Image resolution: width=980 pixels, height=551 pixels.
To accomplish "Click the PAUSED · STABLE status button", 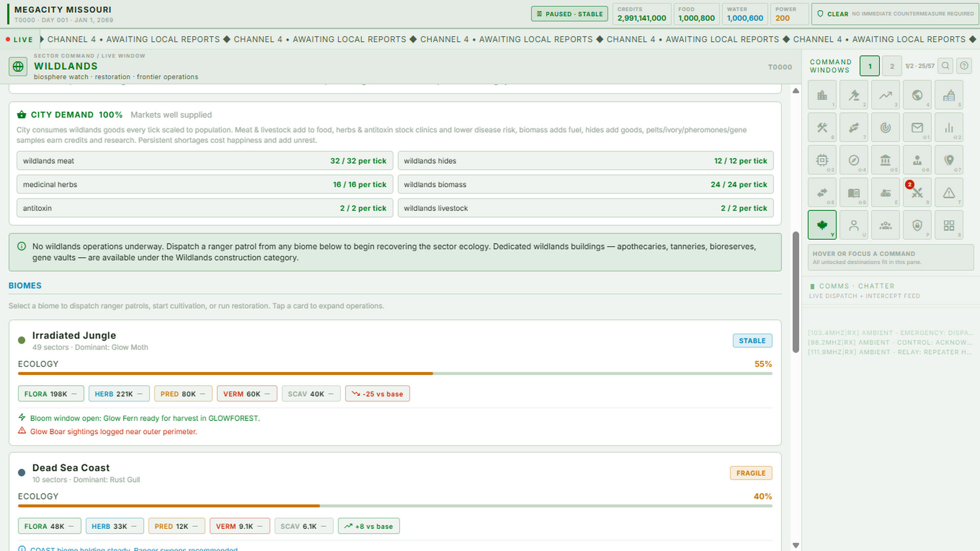I will coord(570,14).
